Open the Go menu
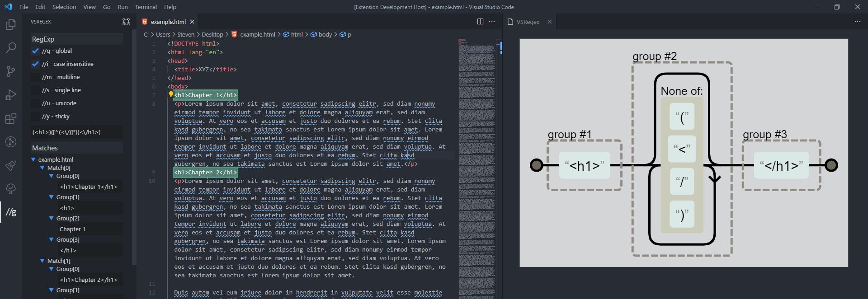The height and width of the screenshot is (299, 868). click(107, 7)
